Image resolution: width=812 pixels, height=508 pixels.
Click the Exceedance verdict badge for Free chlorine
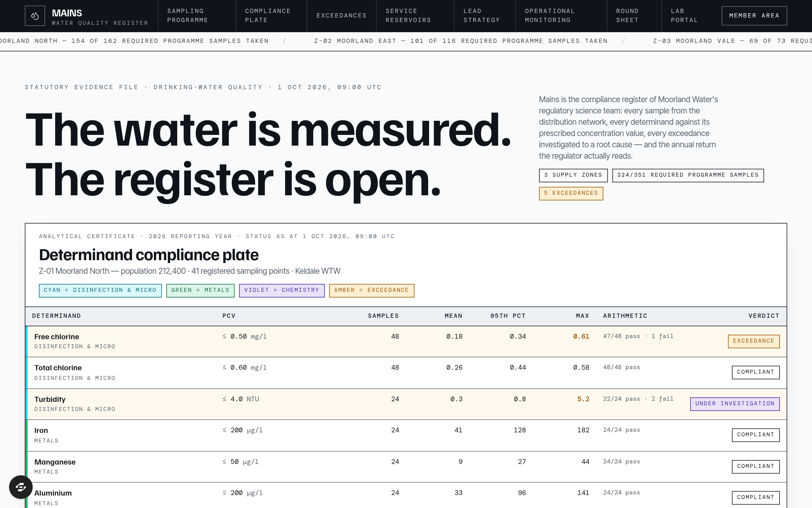coord(754,341)
